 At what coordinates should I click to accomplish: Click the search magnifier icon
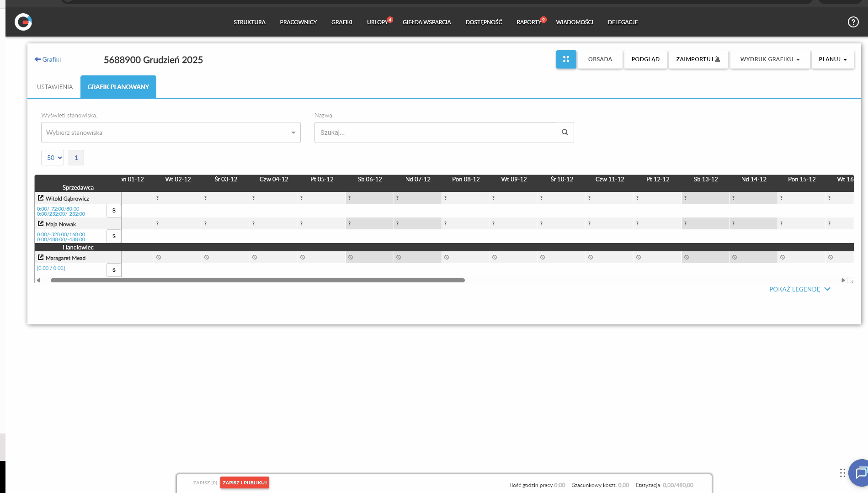[x=565, y=133]
